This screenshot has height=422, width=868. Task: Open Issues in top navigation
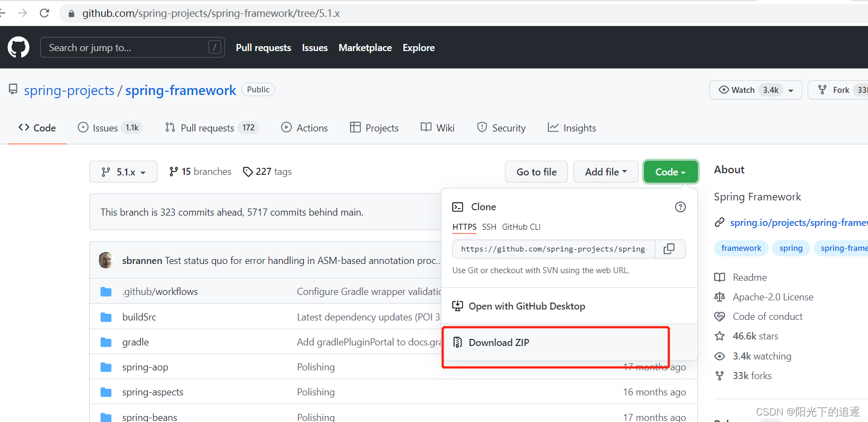(x=315, y=48)
